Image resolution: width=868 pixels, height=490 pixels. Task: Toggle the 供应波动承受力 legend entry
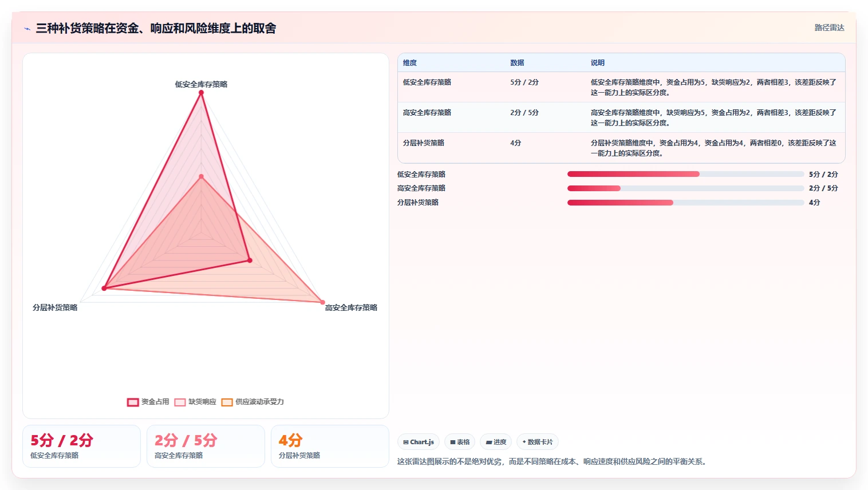click(252, 402)
